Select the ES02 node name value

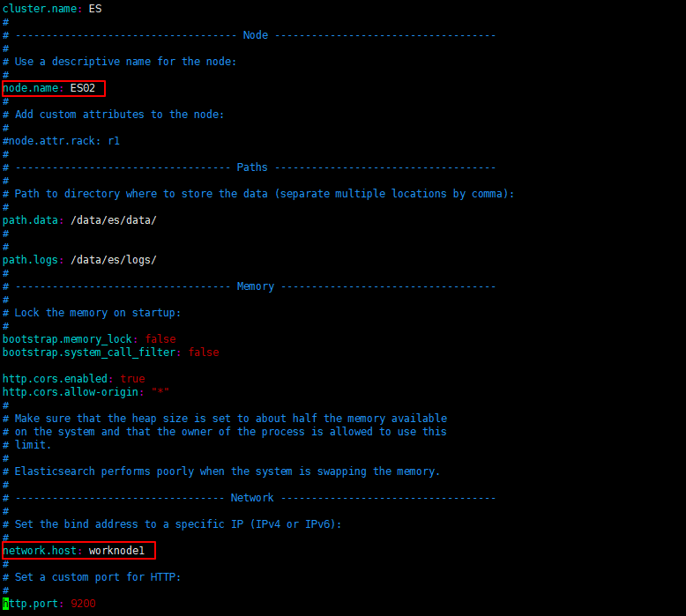(x=83, y=88)
